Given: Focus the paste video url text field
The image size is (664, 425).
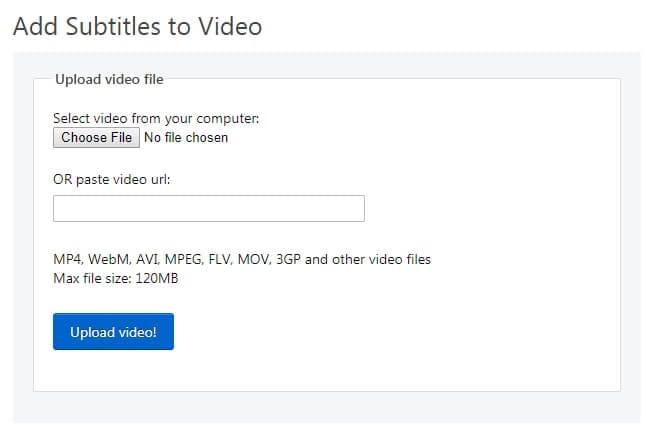Looking at the screenshot, I should tap(208, 208).
